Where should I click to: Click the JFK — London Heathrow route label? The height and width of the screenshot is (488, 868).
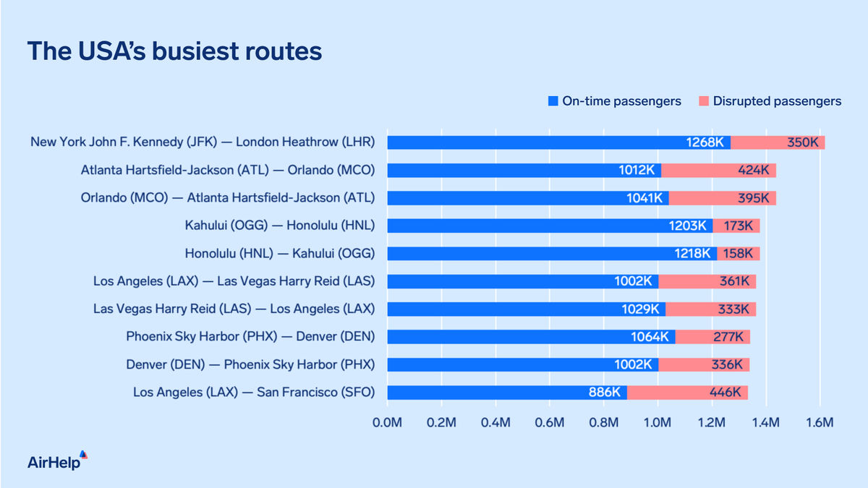(x=203, y=142)
